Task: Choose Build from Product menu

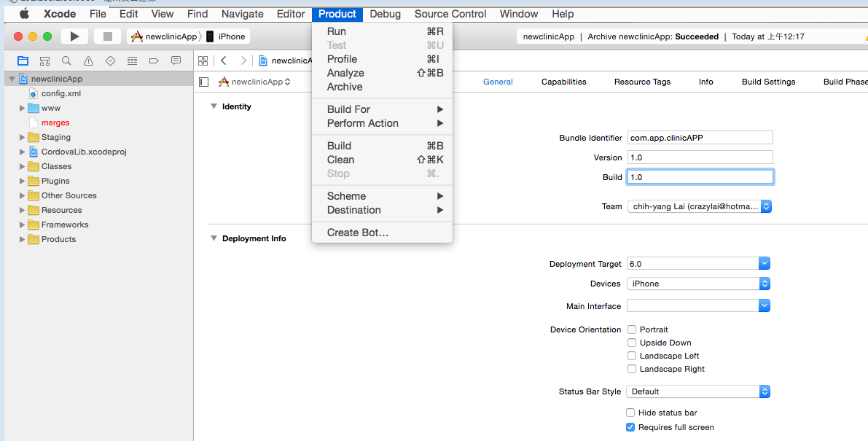Action: coord(382,146)
